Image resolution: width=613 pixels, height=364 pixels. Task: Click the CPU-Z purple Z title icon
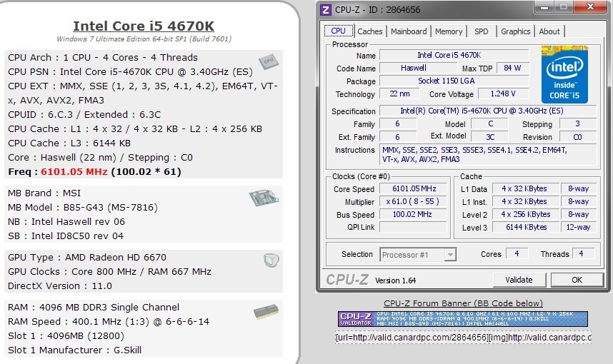click(325, 9)
